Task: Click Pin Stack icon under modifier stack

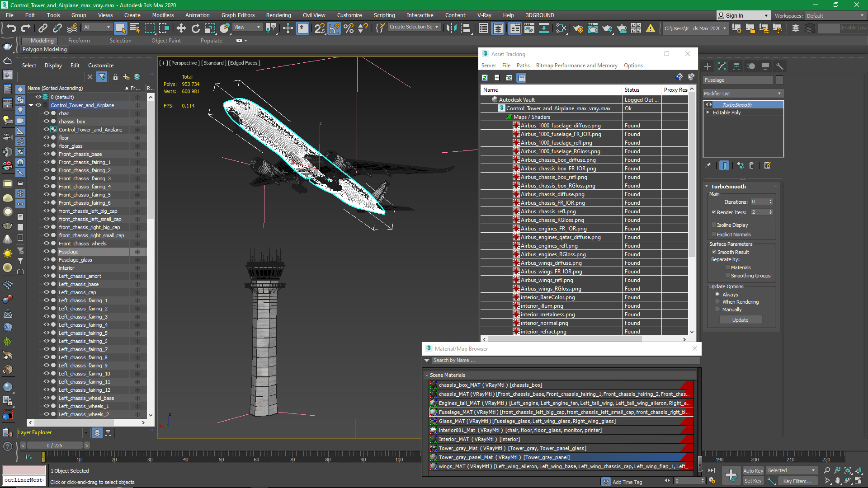Action: coord(708,166)
